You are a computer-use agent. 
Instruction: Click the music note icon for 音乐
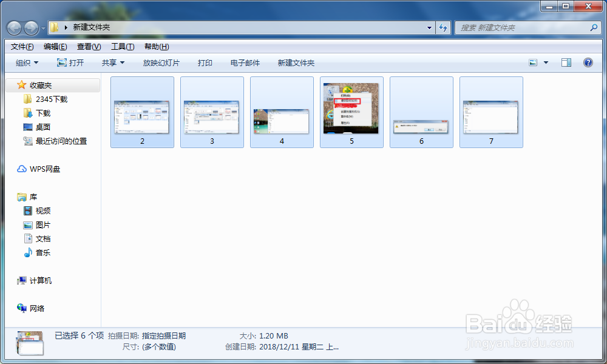point(28,252)
